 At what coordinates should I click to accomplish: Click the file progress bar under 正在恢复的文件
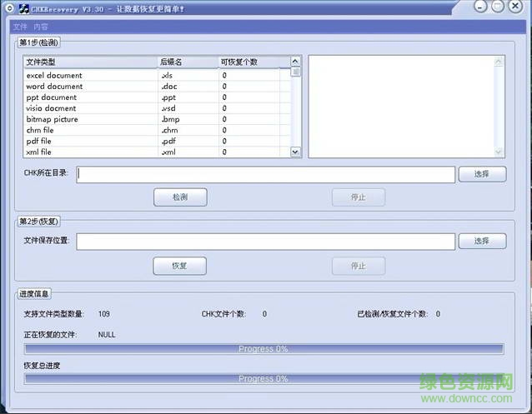point(263,349)
